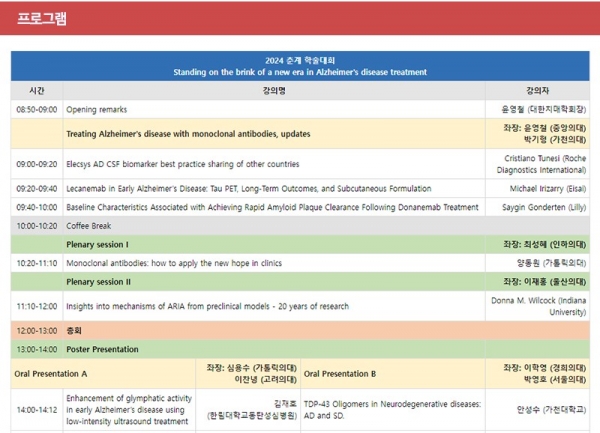Click the Coffee Break row
The width and height of the screenshot is (600, 433).
click(89, 226)
